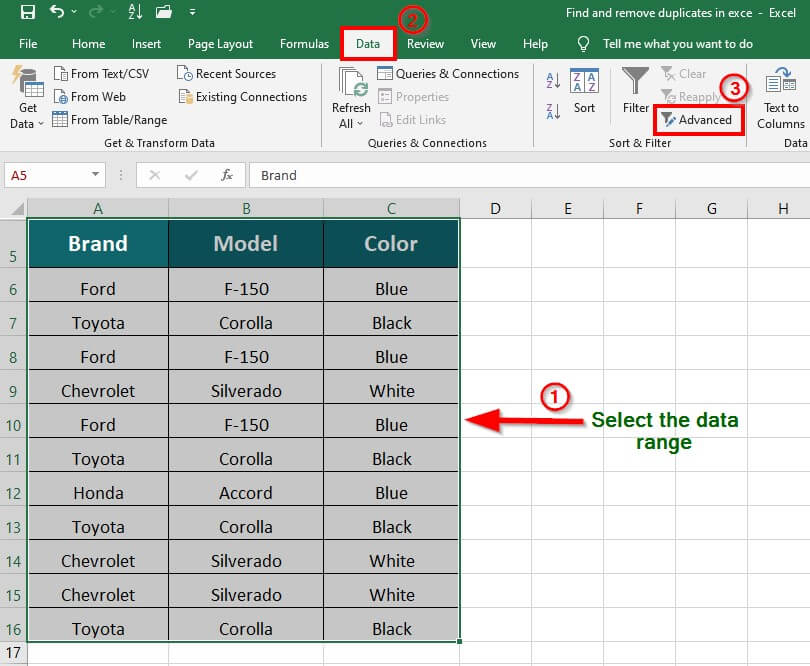Screen dimensions: 810x666
Task: Open the Page Layout tab
Action: point(220,44)
